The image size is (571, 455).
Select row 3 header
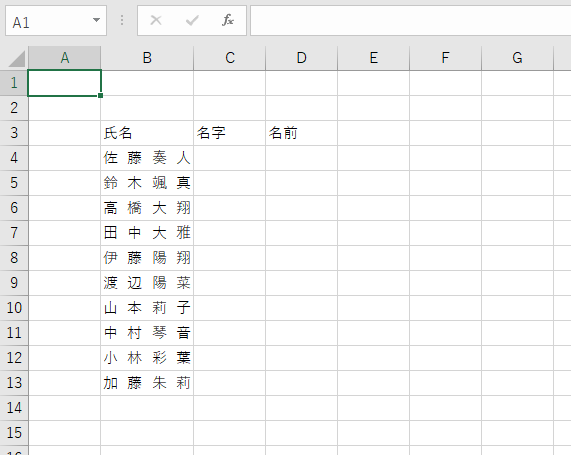[x=14, y=133]
